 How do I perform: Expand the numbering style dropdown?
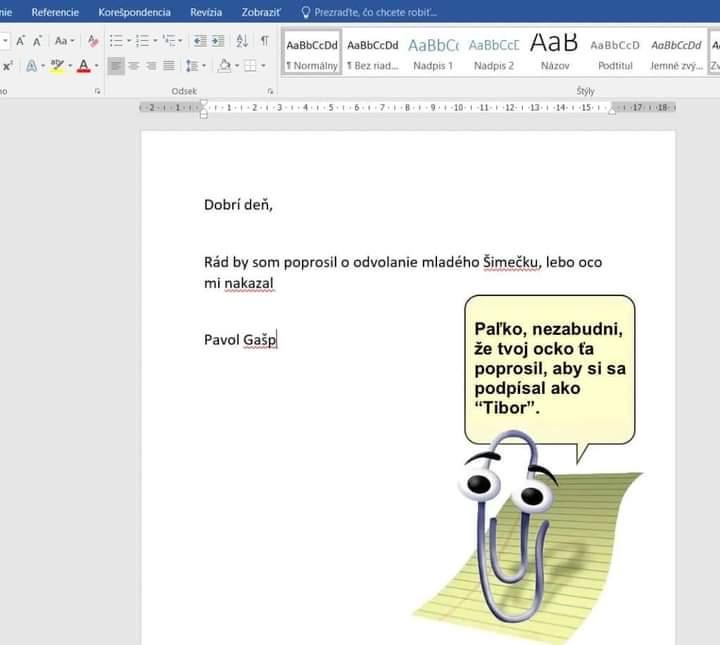point(155,41)
